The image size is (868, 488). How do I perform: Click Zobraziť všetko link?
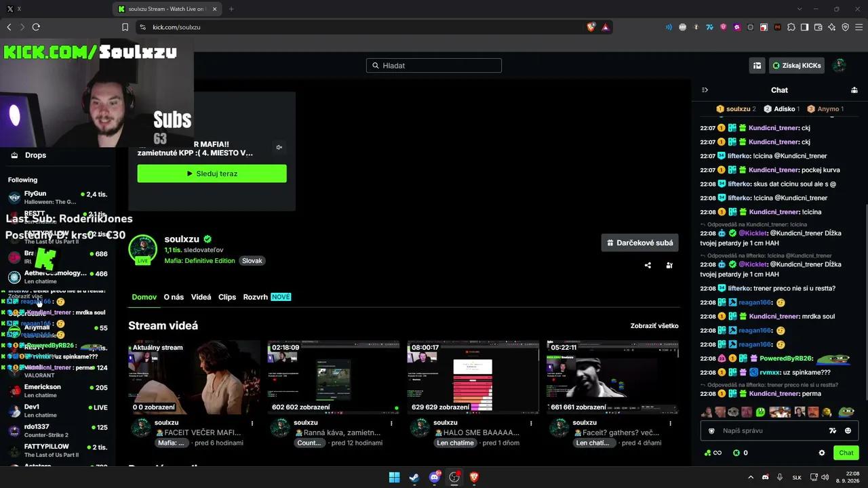point(654,326)
